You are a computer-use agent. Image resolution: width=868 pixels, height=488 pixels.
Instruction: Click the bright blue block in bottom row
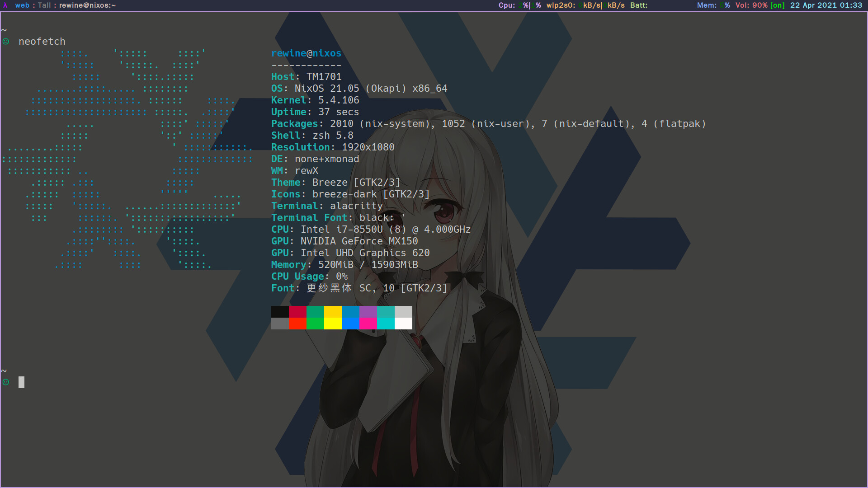pyautogui.click(x=350, y=324)
